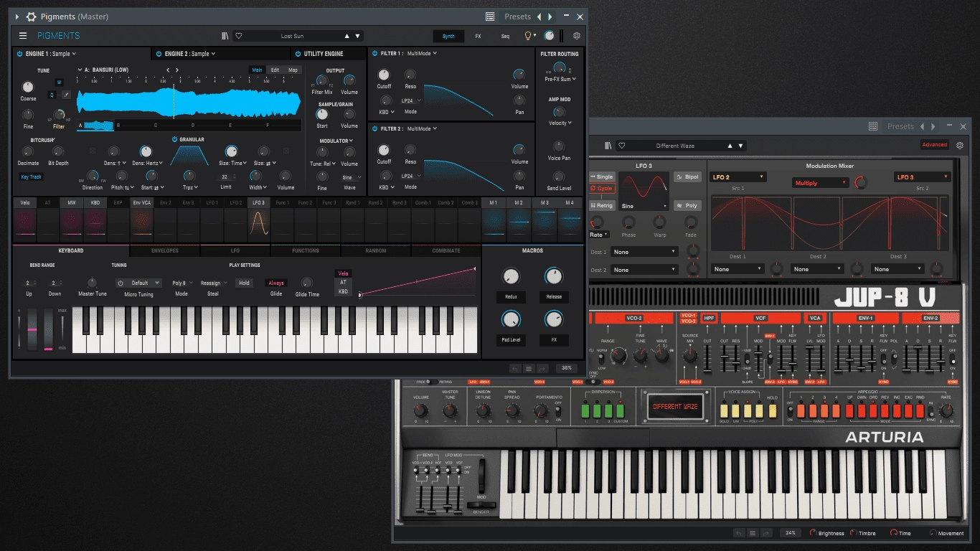
Task: Favorite the Lost Sun preset with heart icon
Action: point(239,36)
